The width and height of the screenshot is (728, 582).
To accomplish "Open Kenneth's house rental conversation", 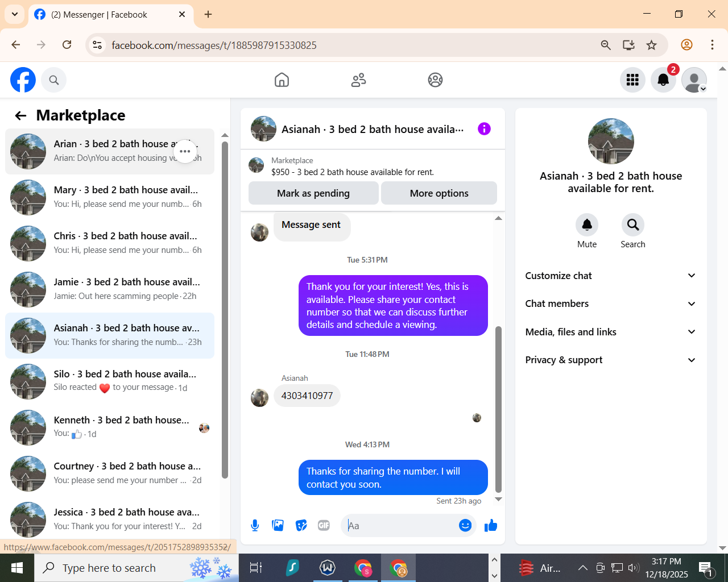I will click(110, 427).
